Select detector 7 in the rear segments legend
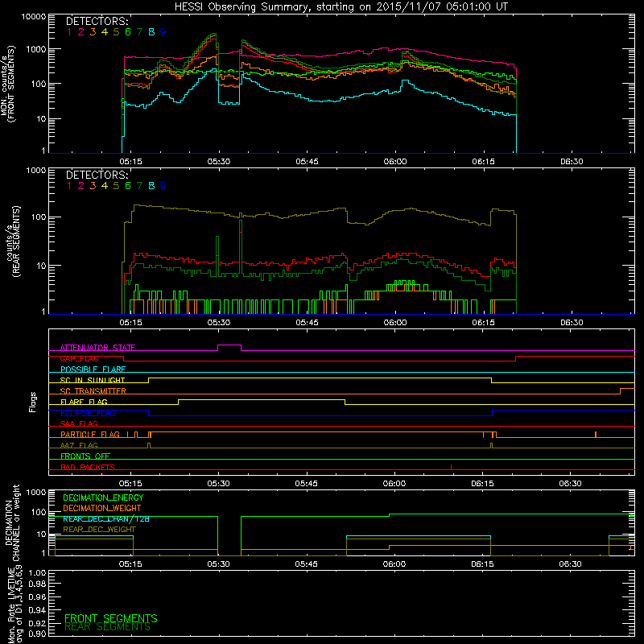 coord(139,186)
